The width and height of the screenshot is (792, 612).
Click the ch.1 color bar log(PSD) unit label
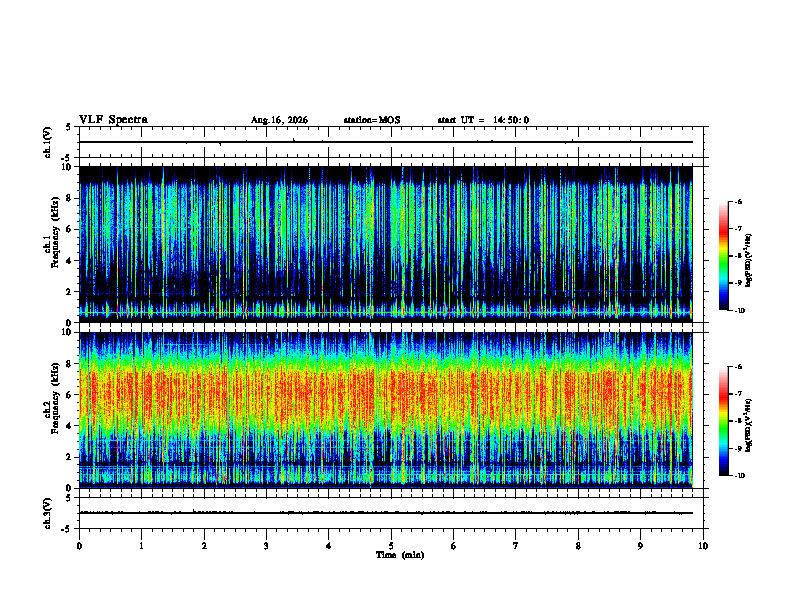coord(749,261)
